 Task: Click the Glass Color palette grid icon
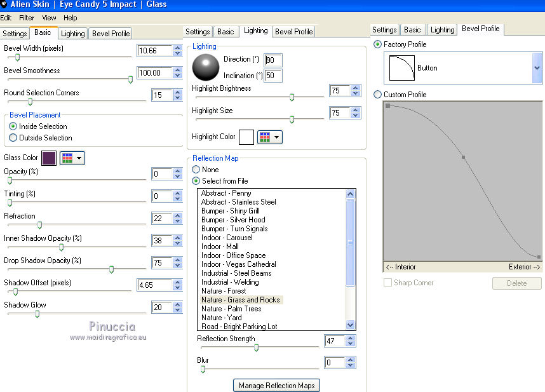coord(67,158)
